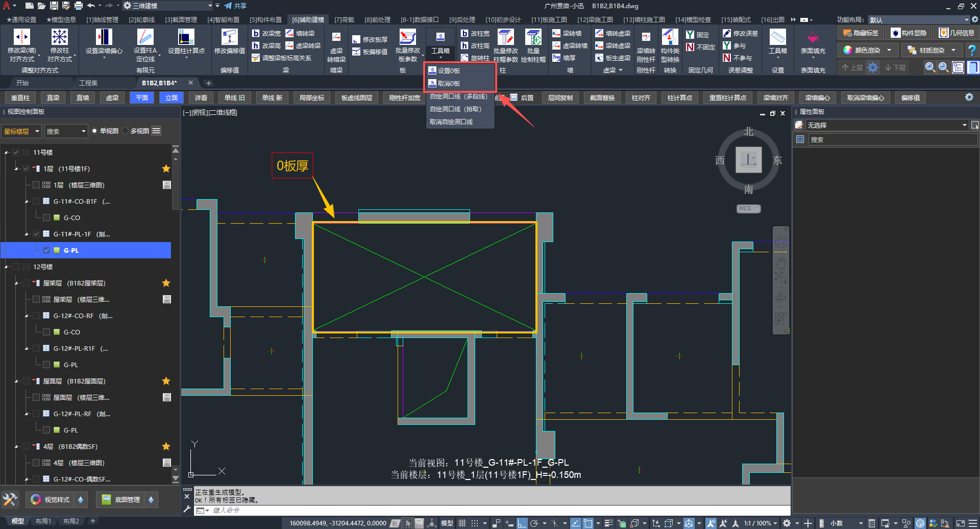
Task: Open the 视觉样式 panel
Action: tap(51, 499)
